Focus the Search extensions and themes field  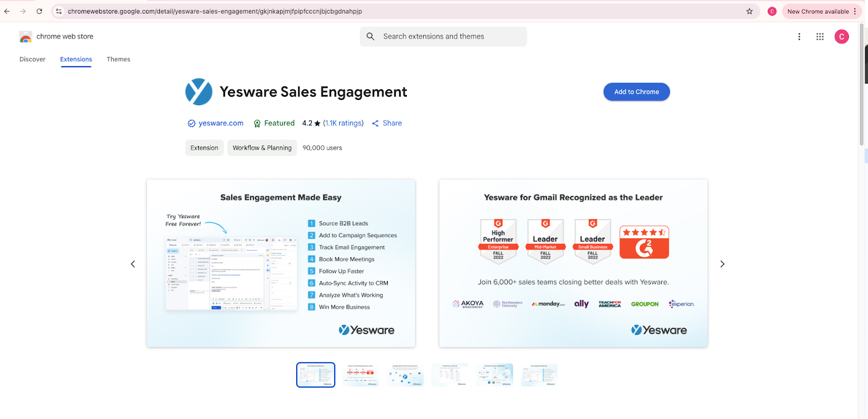coord(443,36)
